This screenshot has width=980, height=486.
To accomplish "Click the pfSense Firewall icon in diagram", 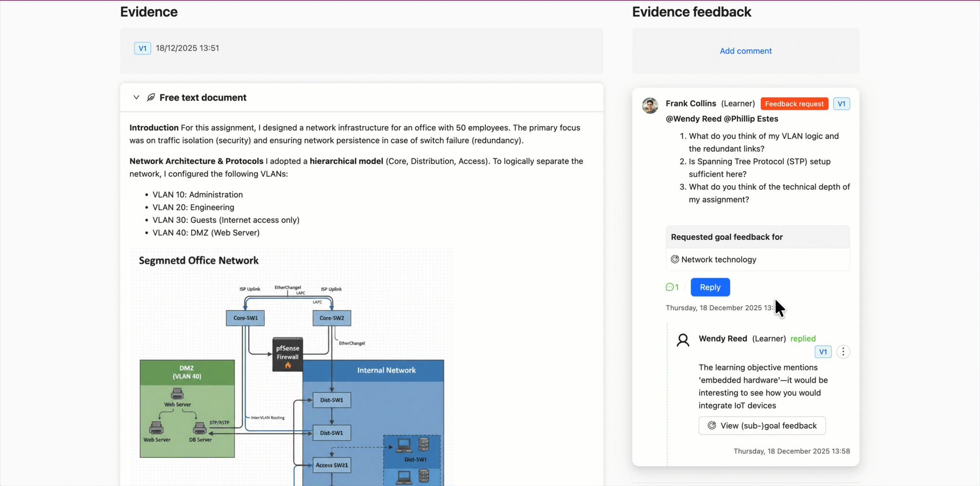I will tap(287, 354).
